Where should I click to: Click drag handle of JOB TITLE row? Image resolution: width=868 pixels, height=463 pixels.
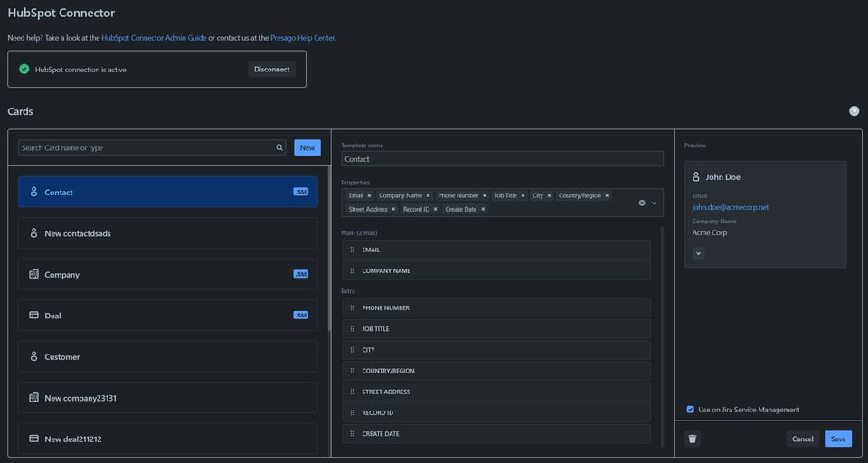pos(352,329)
